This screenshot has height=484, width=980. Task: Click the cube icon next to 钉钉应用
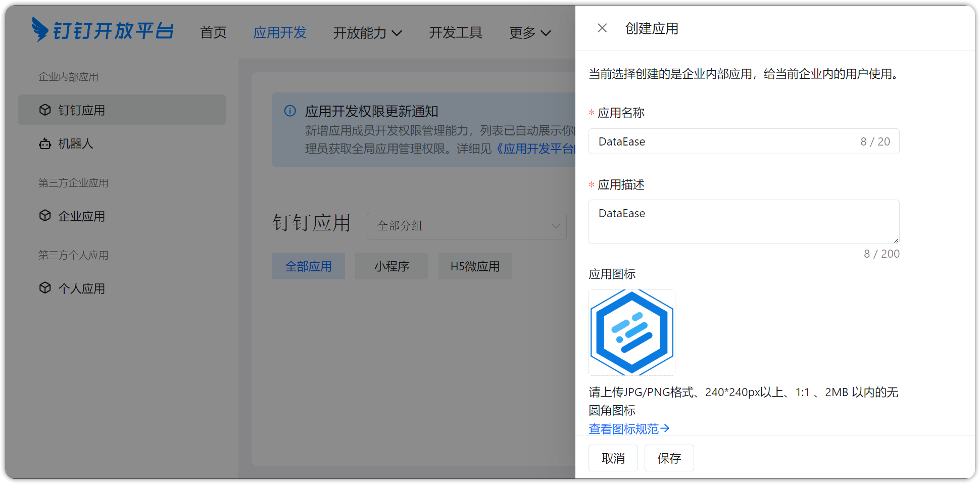[x=45, y=110]
